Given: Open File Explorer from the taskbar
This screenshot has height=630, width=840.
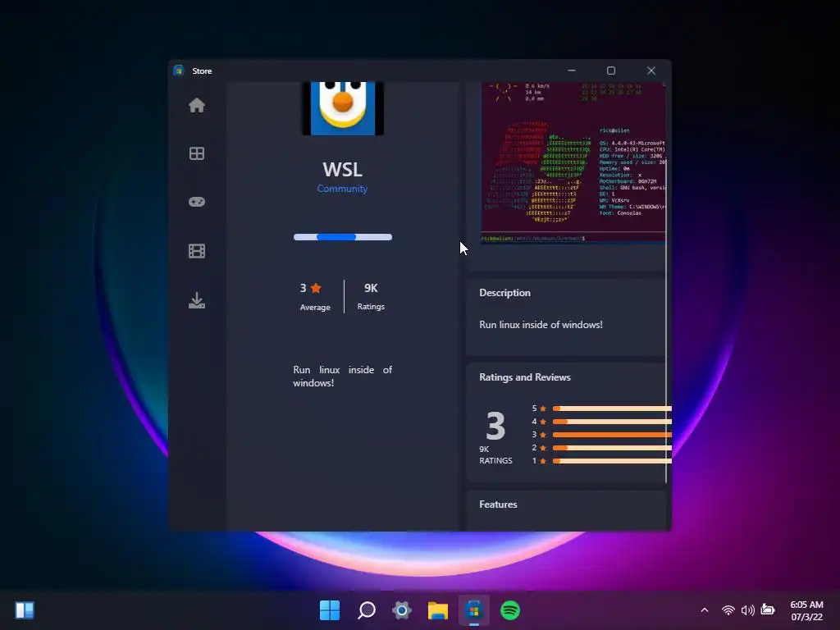Looking at the screenshot, I should pyautogui.click(x=438, y=610).
